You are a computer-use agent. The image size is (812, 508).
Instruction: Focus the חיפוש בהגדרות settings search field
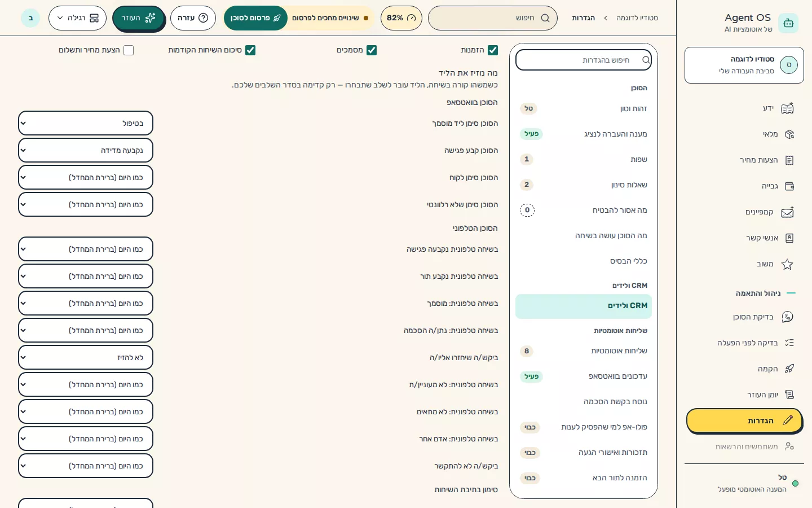click(x=584, y=60)
